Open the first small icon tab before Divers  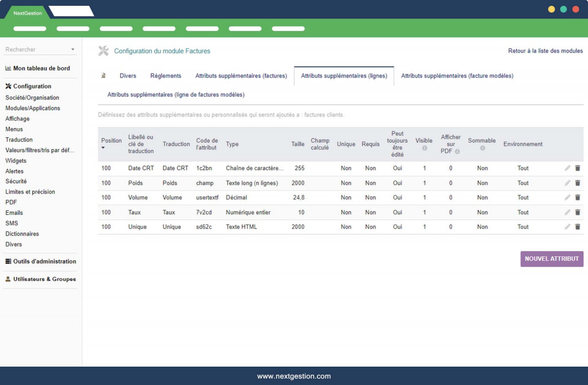(103, 75)
